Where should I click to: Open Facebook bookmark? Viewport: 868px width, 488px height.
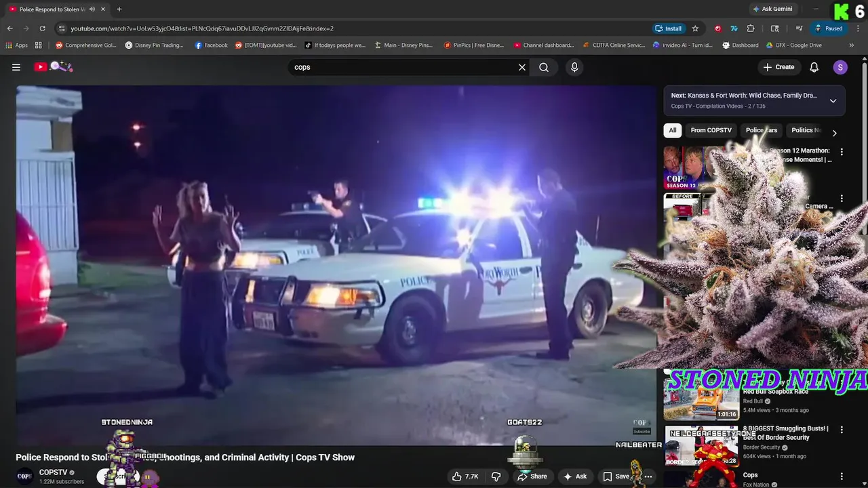click(x=211, y=45)
